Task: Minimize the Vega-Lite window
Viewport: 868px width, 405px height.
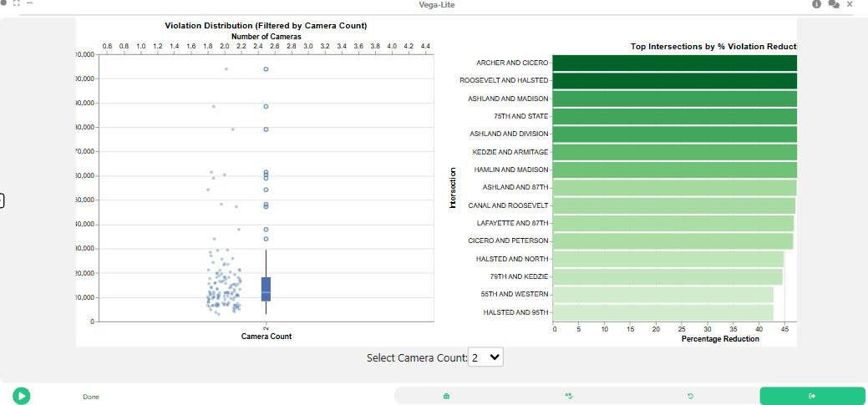Action: point(28,3)
